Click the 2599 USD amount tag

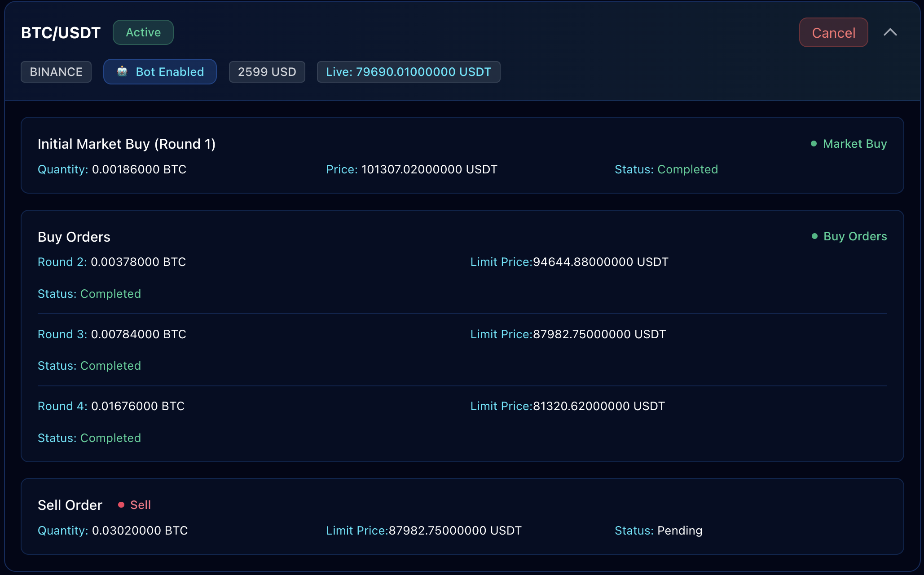(267, 72)
